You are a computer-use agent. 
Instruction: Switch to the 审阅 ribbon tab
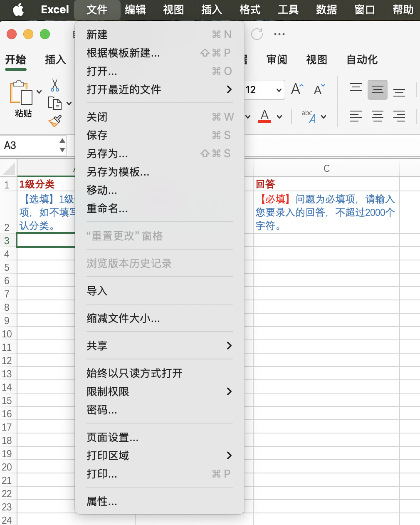point(277,60)
